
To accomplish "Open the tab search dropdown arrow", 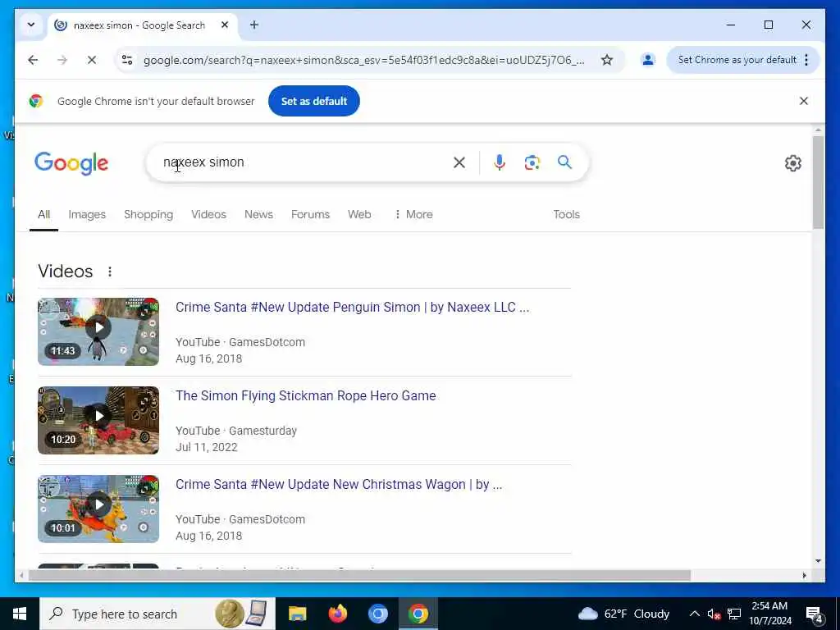I will click(31, 25).
